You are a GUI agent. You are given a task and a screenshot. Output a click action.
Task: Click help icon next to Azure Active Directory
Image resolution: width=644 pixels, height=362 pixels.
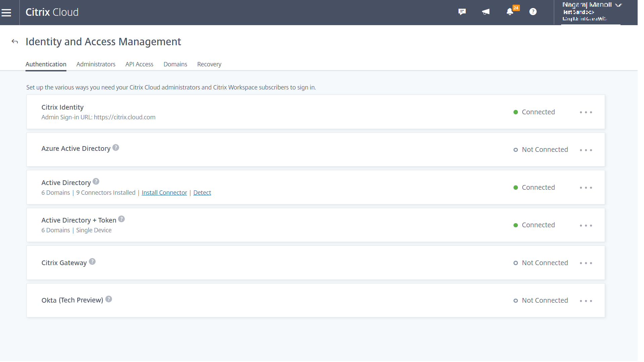(x=116, y=148)
